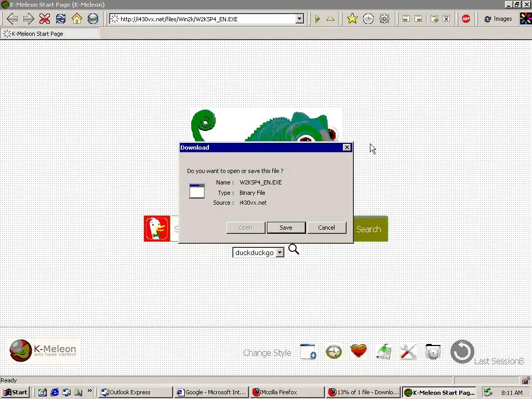Click the magnifying glass icon below the search box
The image size is (532, 399).
coord(294,249)
